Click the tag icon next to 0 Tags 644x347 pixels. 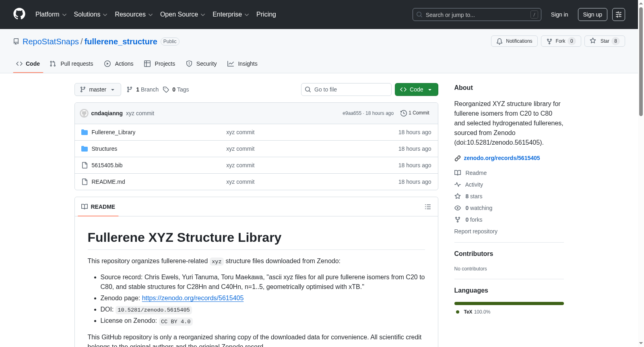click(x=166, y=89)
